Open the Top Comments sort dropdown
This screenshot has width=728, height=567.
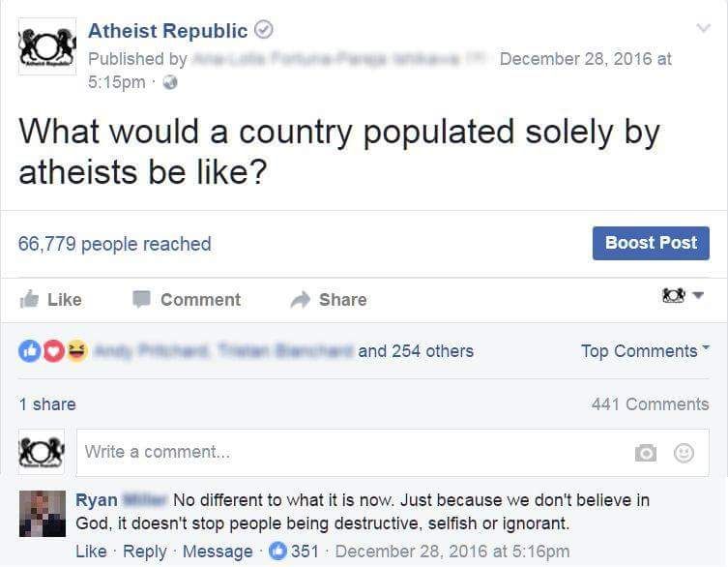pos(645,351)
